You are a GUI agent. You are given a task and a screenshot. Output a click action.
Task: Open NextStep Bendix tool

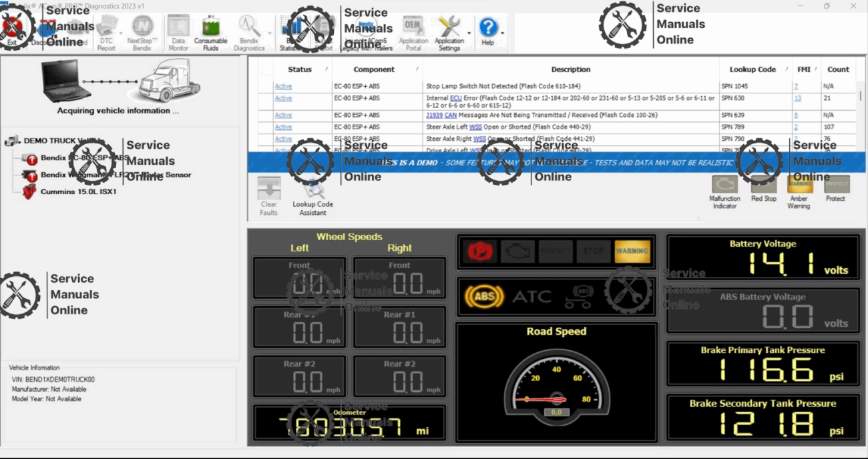(142, 32)
